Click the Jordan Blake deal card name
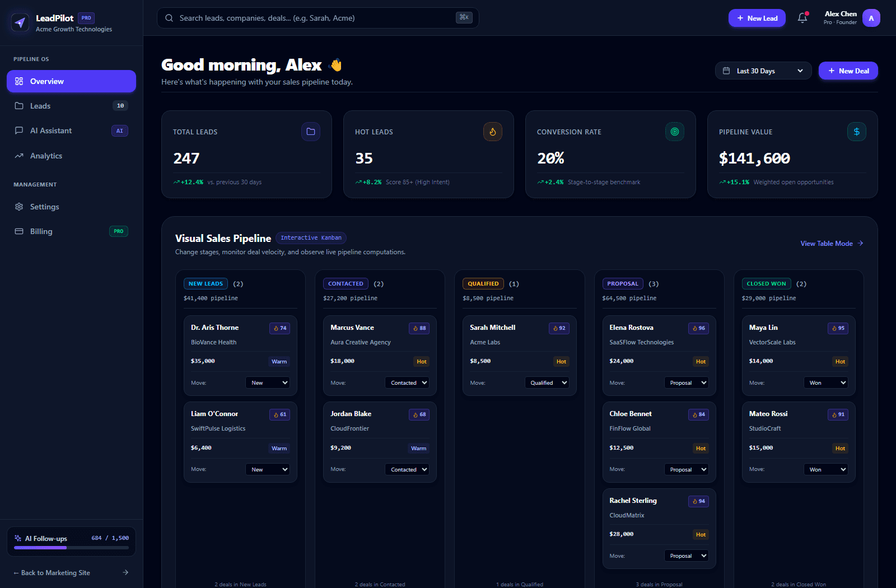 (351, 414)
